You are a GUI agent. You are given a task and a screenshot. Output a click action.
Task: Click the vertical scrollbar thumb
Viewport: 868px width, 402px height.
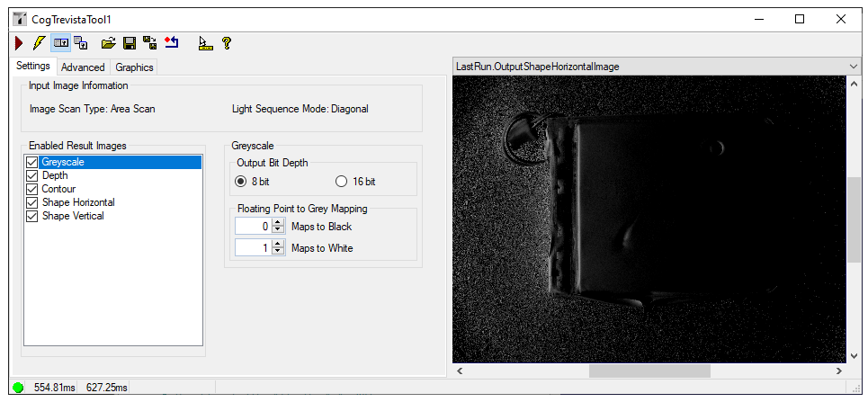(x=854, y=219)
